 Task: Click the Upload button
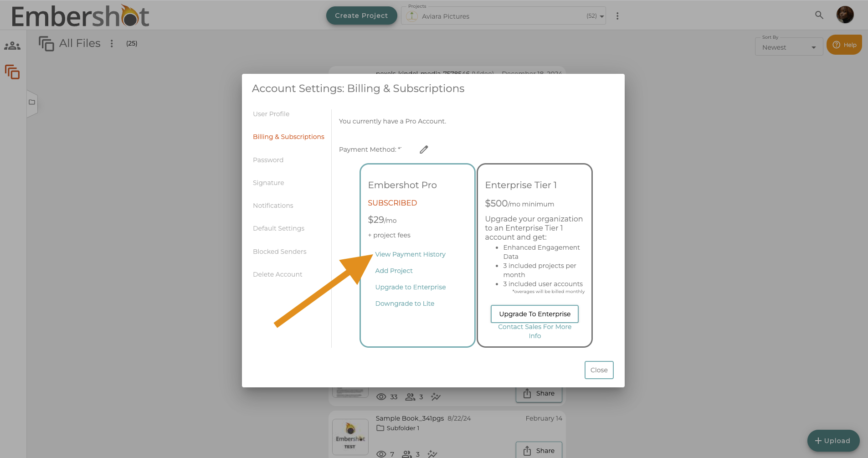pyautogui.click(x=833, y=441)
